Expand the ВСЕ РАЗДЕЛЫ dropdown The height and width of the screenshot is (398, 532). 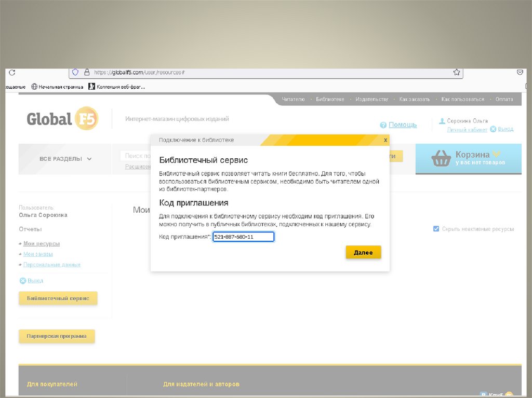click(65, 159)
